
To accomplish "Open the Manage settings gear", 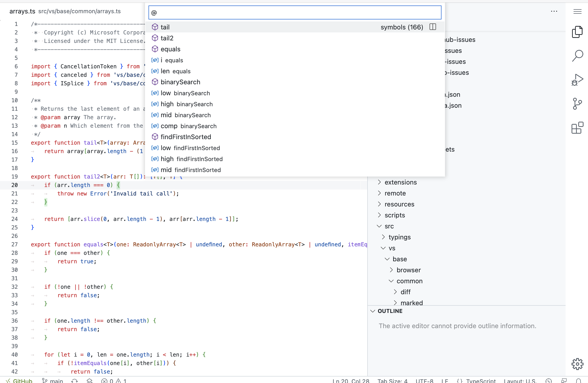I will pos(578,364).
